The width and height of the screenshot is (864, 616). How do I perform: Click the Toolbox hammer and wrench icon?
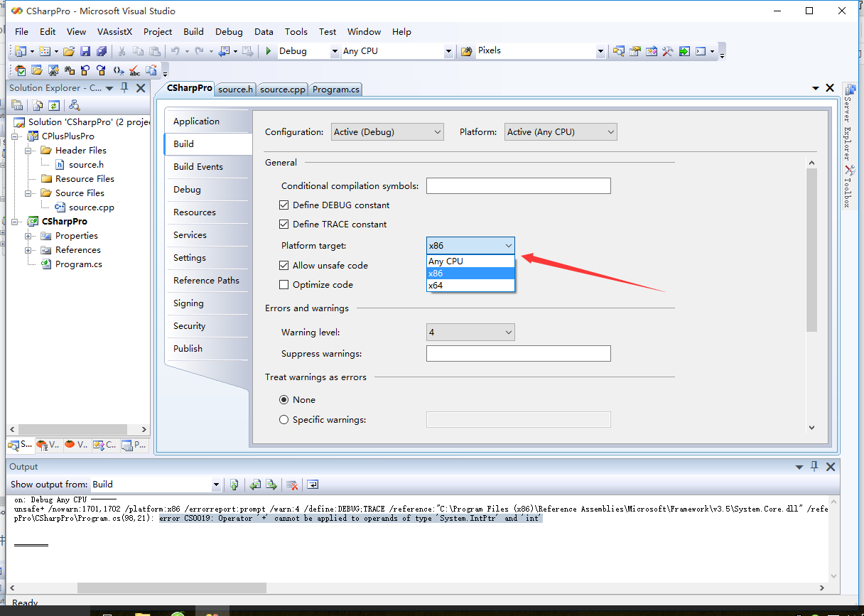pos(667,51)
